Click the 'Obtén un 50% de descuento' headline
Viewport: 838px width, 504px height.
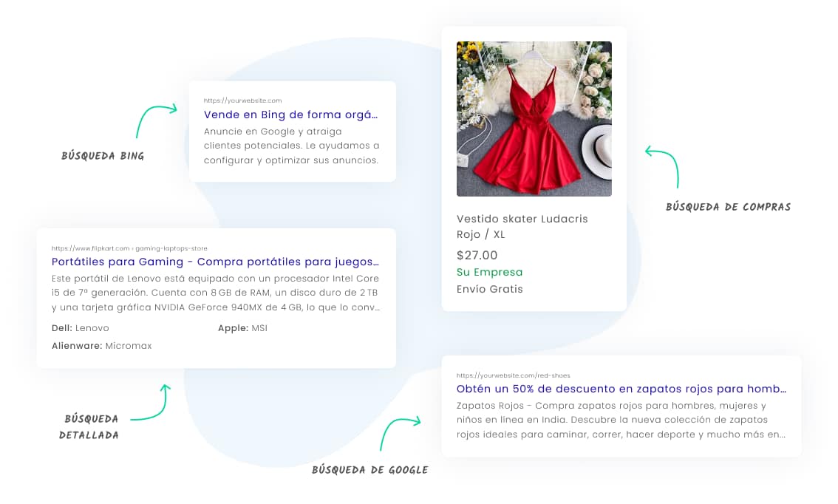(x=621, y=389)
